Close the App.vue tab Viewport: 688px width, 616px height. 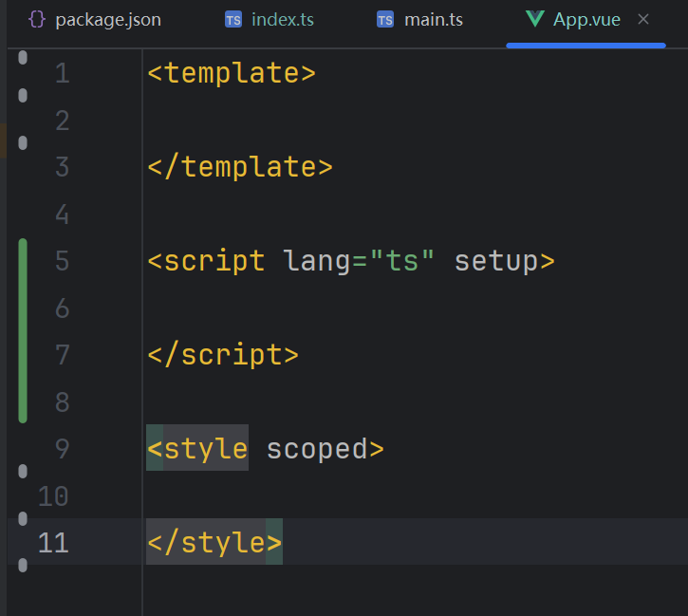click(643, 19)
